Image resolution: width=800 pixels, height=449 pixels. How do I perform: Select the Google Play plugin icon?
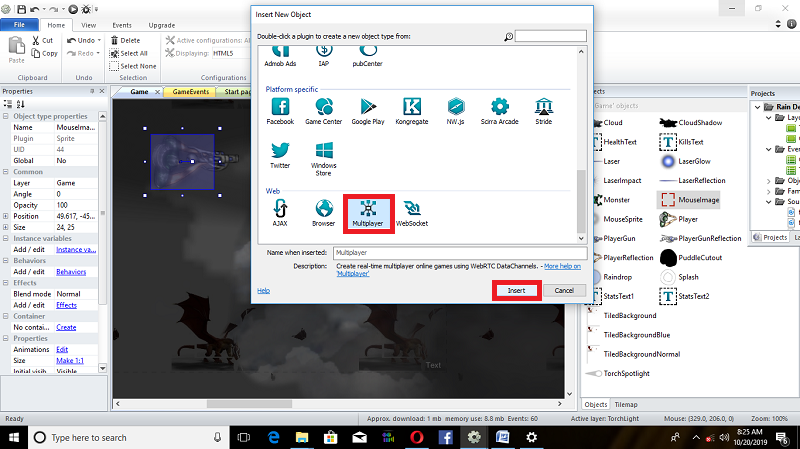[x=368, y=107]
